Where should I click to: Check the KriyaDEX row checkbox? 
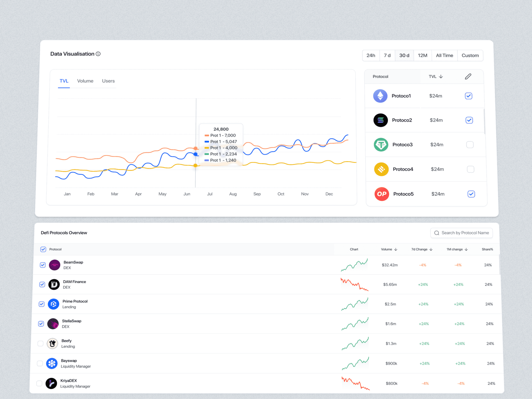pos(39,383)
